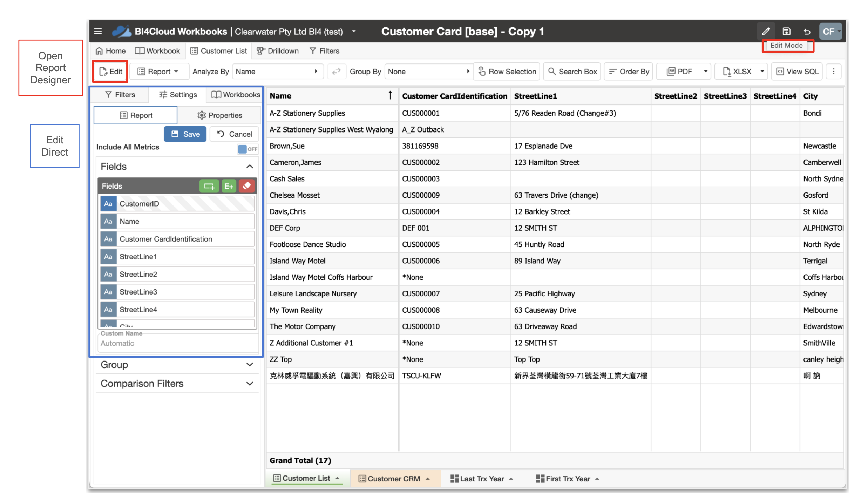Open the Customer List bottom sheet tab
The height and width of the screenshot is (500, 868).
click(x=306, y=479)
